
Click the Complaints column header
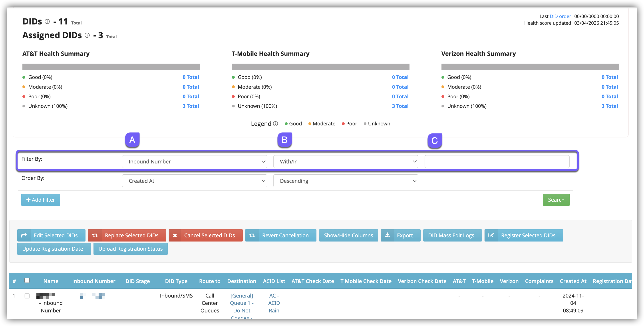click(x=539, y=281)
